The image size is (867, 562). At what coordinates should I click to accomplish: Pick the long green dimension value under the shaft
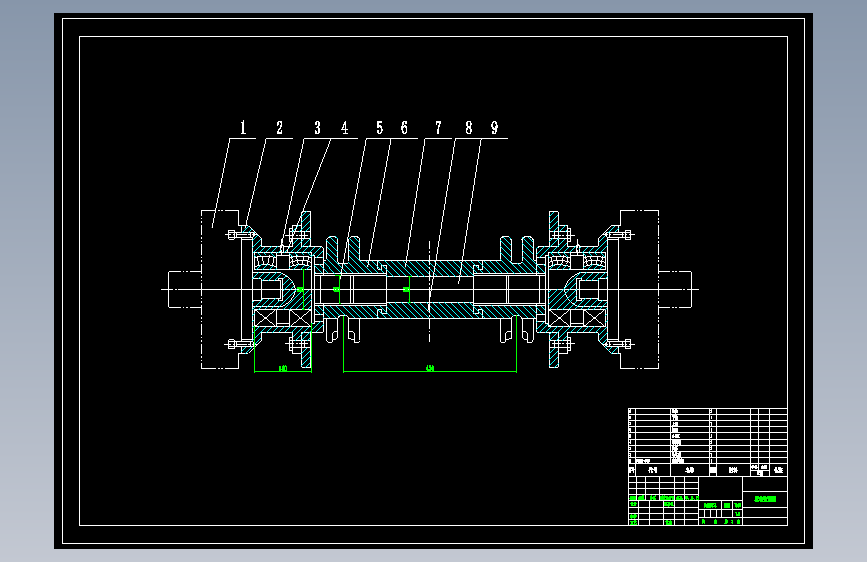pyautogui.click(x=430, y=368)
